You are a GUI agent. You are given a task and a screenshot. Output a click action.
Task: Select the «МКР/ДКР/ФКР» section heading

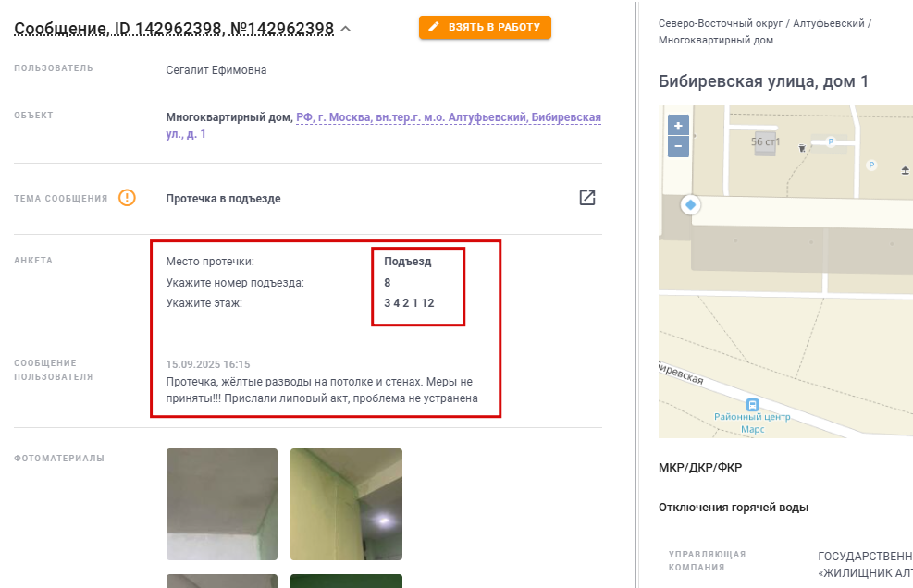click(x=700, y=468)
